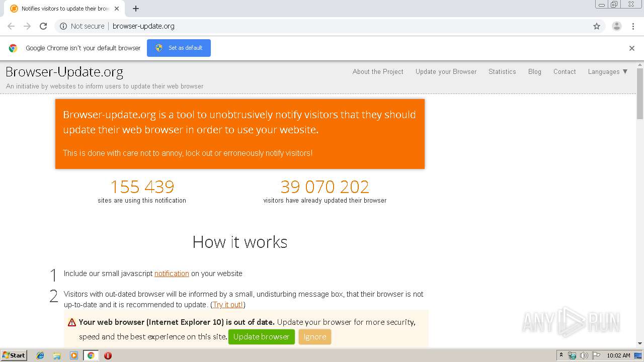The height and width of the screenshot is (362, 644).
Task: Open Internet Explorer from the taskbar
Action: coord(40,355)
